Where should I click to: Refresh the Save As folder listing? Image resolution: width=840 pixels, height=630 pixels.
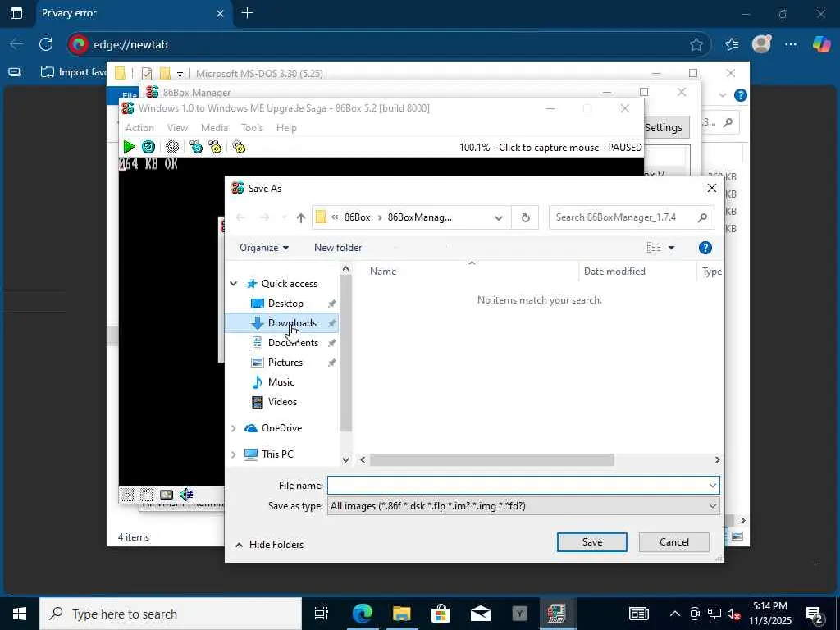point(526,217)
